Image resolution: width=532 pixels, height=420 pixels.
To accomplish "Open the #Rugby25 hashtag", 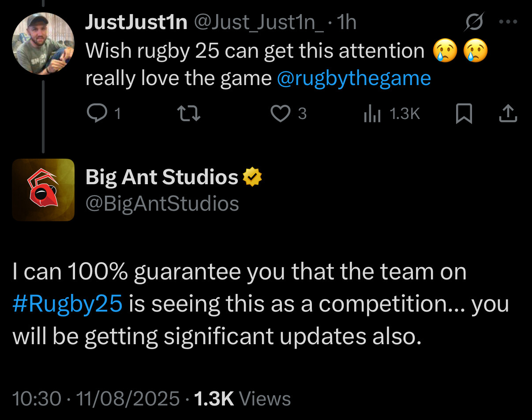I will (x=67, y=304).
